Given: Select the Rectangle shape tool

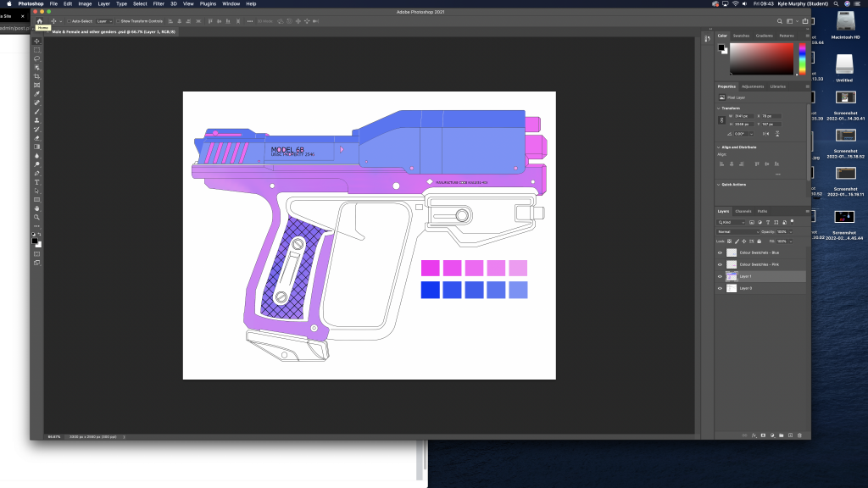Looking at the screenshot, I should 37,200.
